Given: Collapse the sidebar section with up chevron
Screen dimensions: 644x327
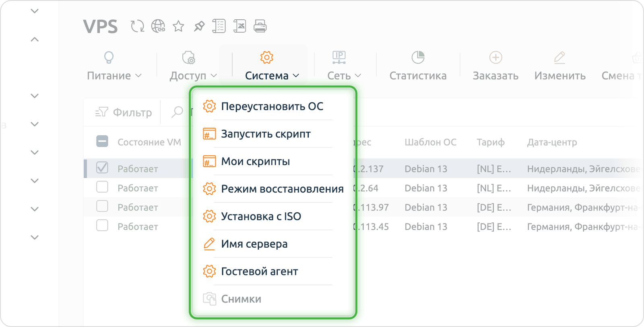Looking at the screenshot, I should coord(35,39).
